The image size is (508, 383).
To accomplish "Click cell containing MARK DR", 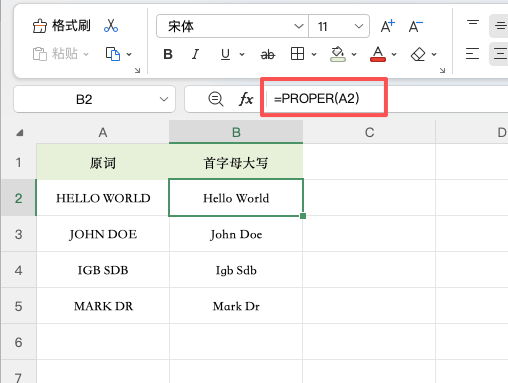I will click(x=103, y=306).
